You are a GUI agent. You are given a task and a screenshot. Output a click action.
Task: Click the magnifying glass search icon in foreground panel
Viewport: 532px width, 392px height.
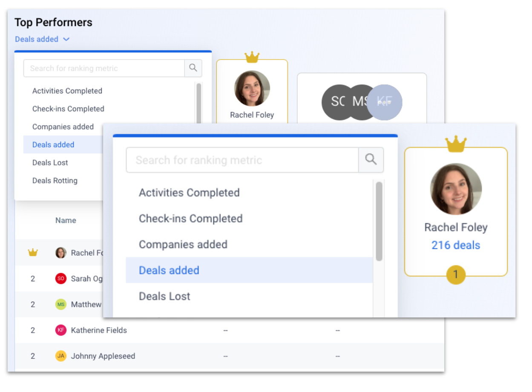[371, 160]
